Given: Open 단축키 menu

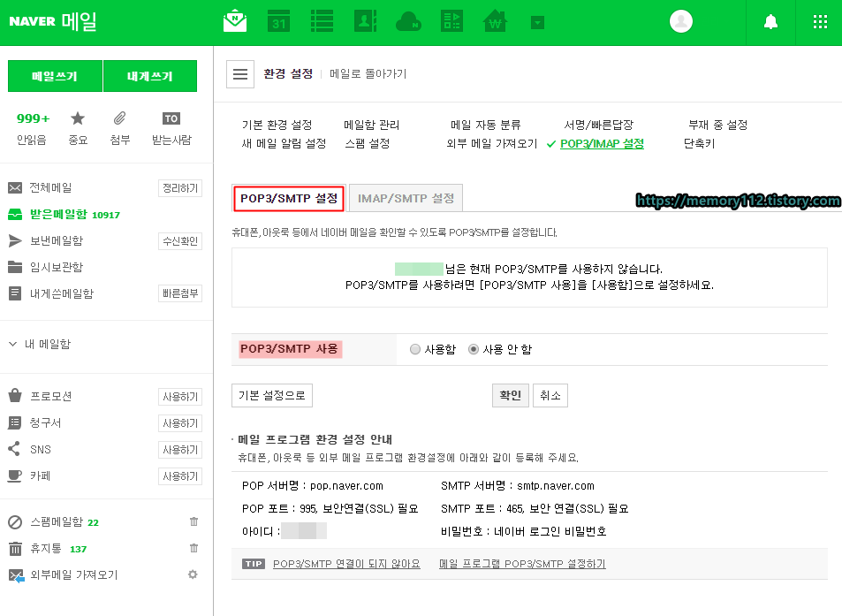Looking at the screenshot, I should tap(699, 143).
